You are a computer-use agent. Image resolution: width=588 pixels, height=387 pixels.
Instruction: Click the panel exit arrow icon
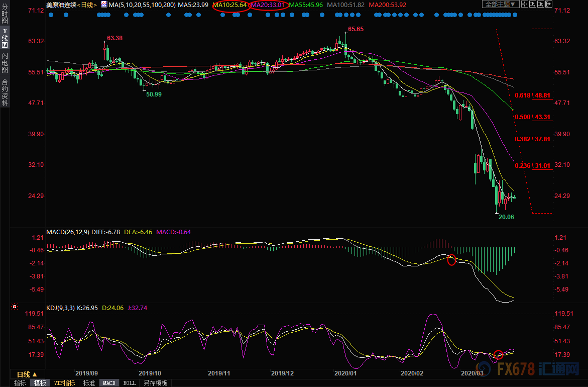click(x=549, y=5)
